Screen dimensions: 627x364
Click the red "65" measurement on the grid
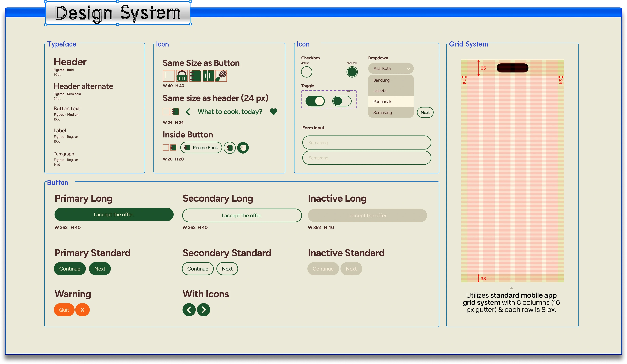click(483, 68)
